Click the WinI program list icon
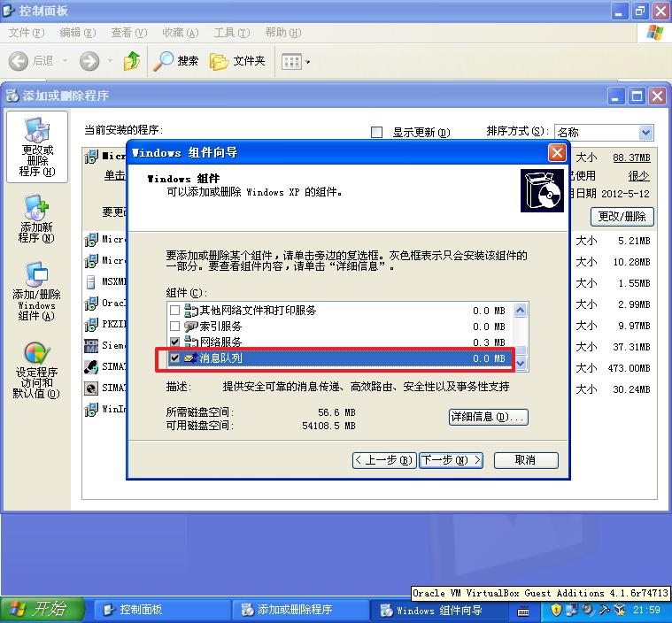The image size is (672, 623). (x=91, y=410)
